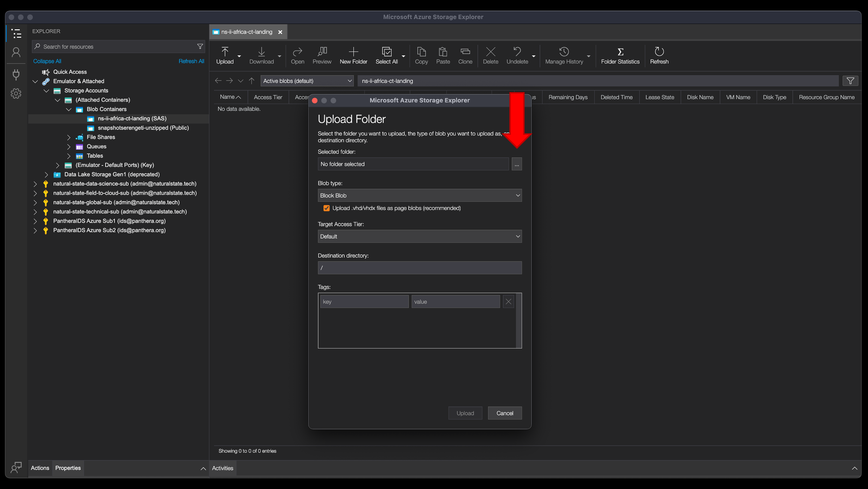Open the Target Access Tier dropdown
The image size is (868, 489).
click(x=420, y=236)
